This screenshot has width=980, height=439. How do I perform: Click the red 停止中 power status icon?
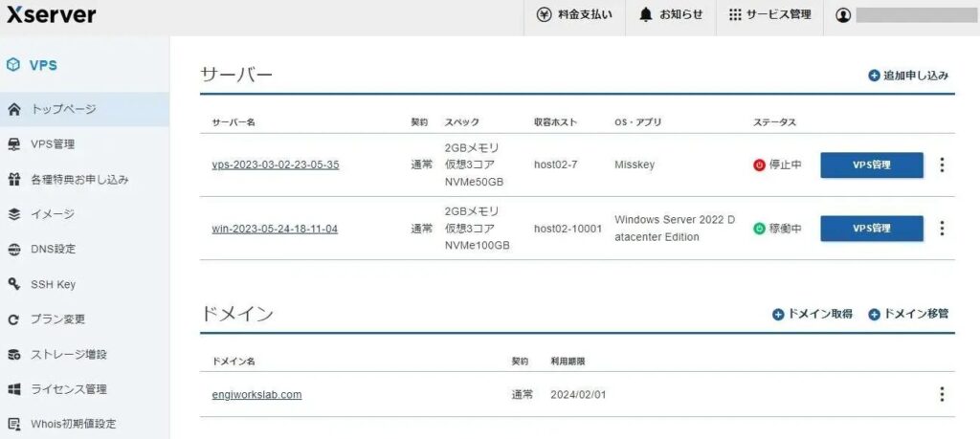[x=759, y=165]
